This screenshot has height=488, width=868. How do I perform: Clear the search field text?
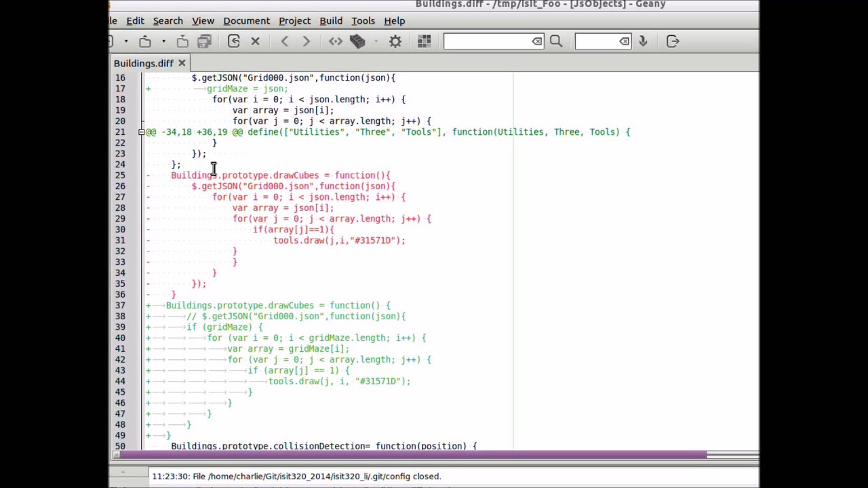[537, 42]
